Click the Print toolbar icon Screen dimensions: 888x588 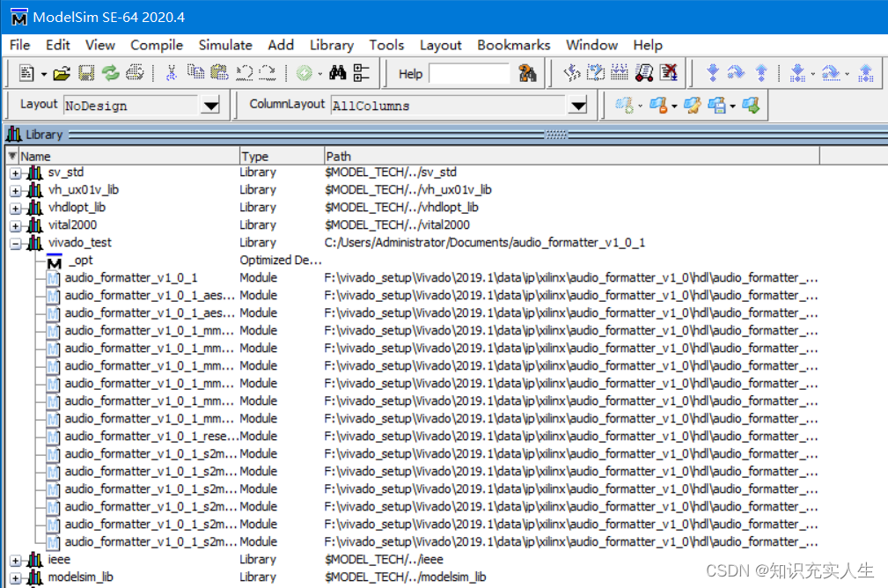click(135, 73)
